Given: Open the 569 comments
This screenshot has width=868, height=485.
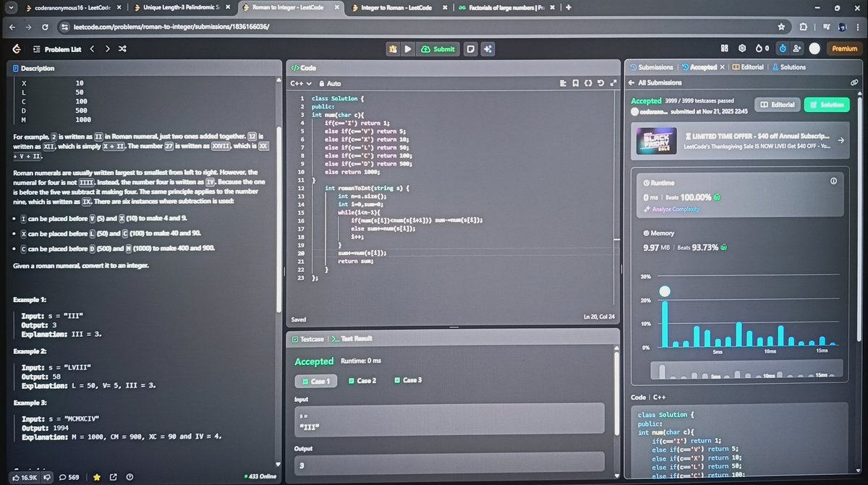Looking at the screenshot, I should coord(69,476).
